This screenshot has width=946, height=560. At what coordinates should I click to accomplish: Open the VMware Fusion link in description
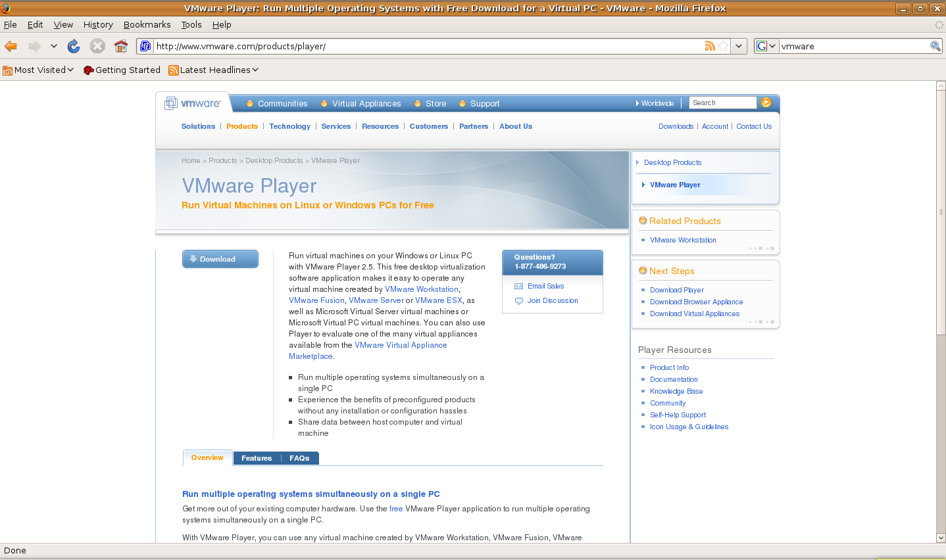tap(316, 300)
